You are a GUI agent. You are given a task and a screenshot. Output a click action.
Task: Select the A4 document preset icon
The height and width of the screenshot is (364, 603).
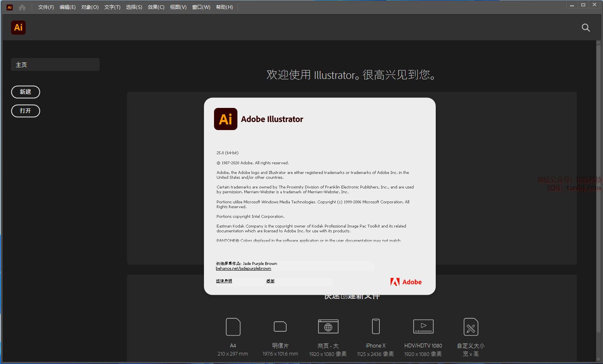click(233, 327)
